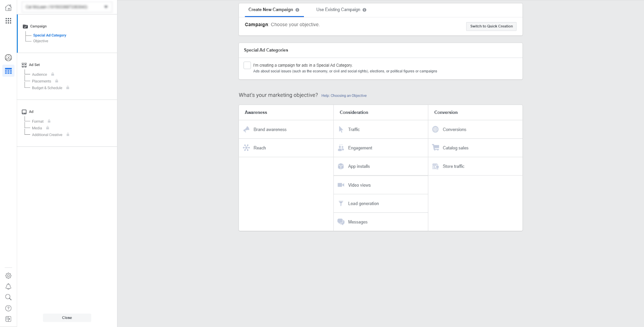Screen dimensions: 644x327
Task: Open the account overview gauge icon
Action: pyautogui.click(x=8, y=58)
